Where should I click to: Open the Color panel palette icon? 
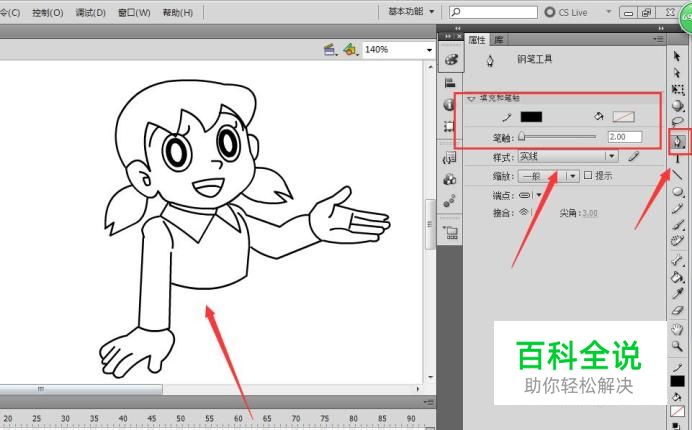pos(451,60)
